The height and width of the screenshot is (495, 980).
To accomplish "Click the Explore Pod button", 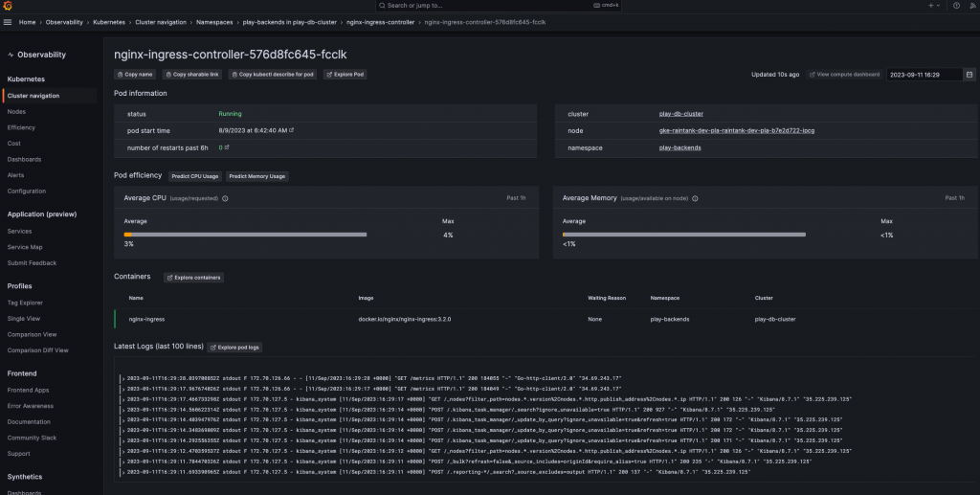I will (x=345, y=75).
